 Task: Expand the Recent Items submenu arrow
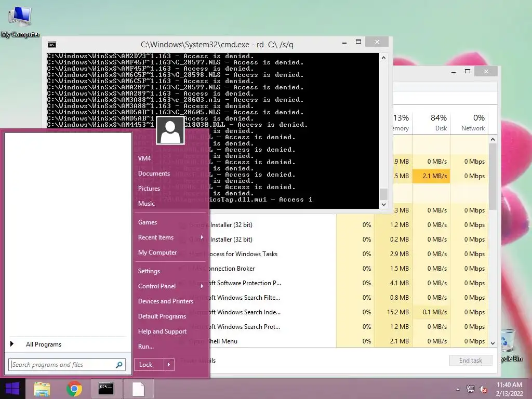202,237
